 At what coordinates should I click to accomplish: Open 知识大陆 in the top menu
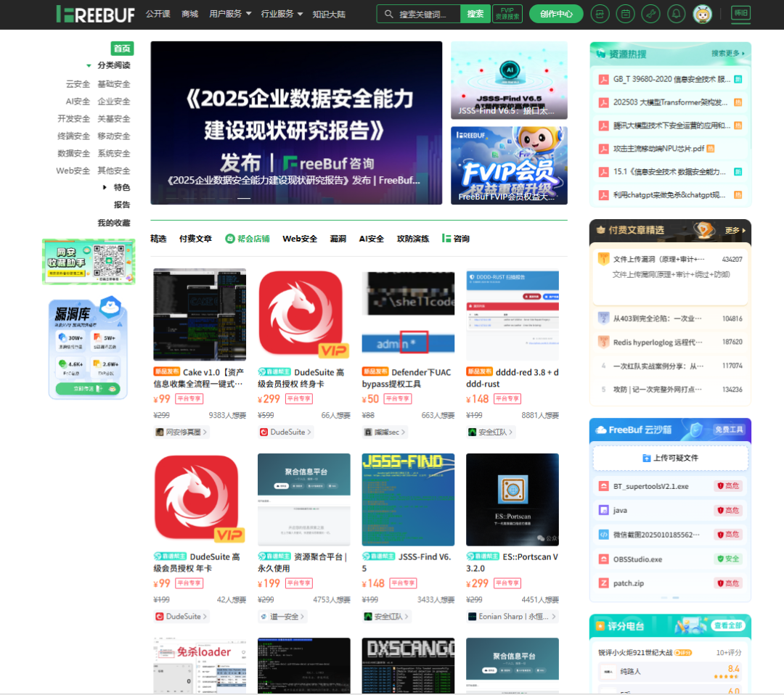(x=329, y=14)
